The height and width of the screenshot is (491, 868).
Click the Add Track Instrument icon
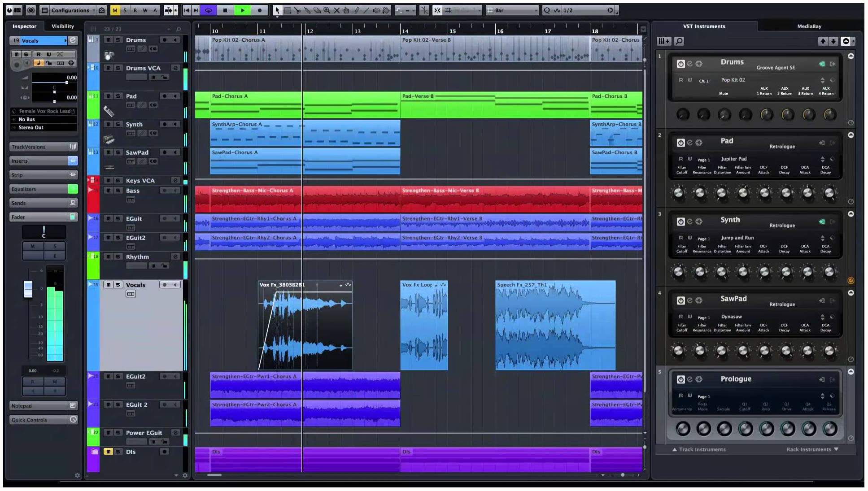click(x=663, y=41)
